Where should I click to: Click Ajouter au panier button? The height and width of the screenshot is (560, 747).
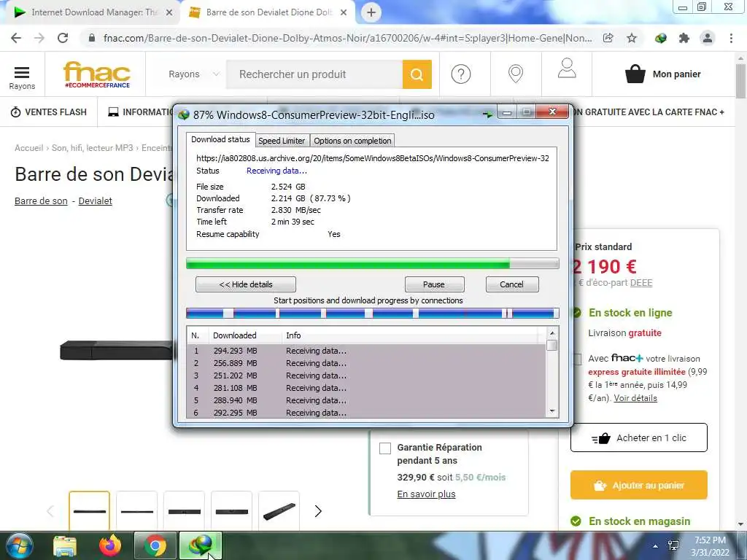click(639, 485)
